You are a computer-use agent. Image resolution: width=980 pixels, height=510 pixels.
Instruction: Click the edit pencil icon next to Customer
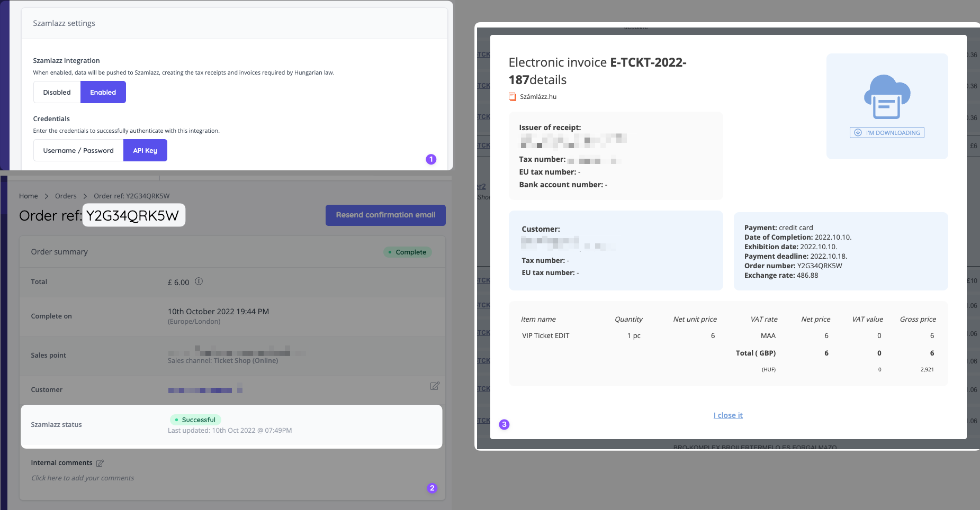[x=435, y=386]
